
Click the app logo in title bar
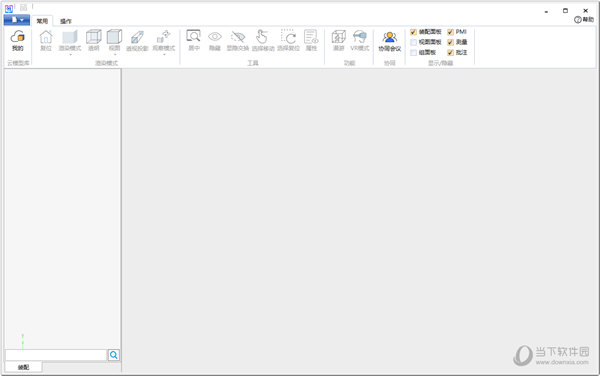click(9, 8)
